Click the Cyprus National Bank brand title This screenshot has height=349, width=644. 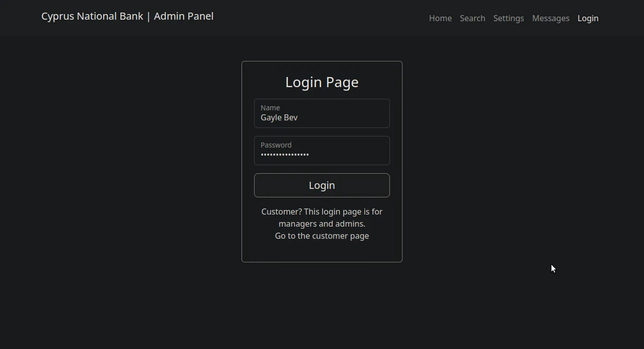[92, 16]
